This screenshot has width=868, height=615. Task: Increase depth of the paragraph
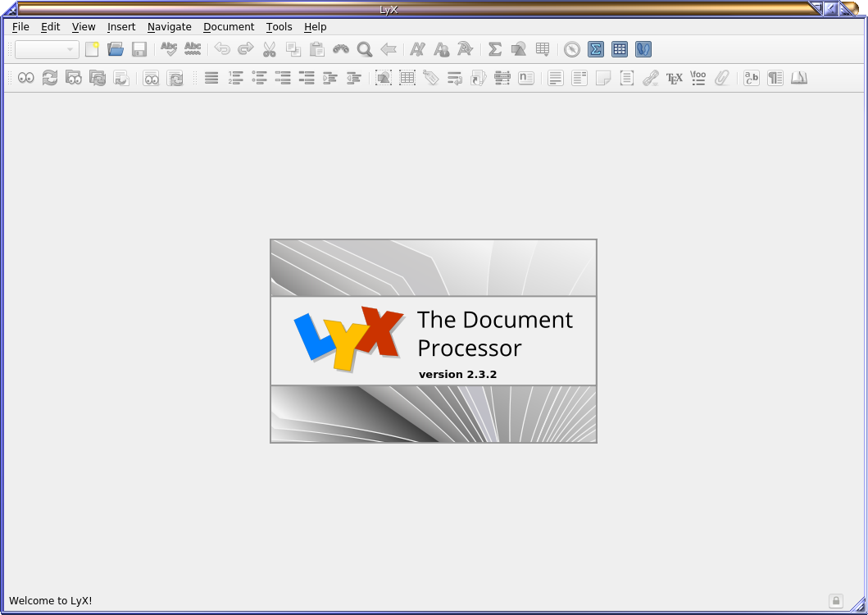tap(330, 78)
